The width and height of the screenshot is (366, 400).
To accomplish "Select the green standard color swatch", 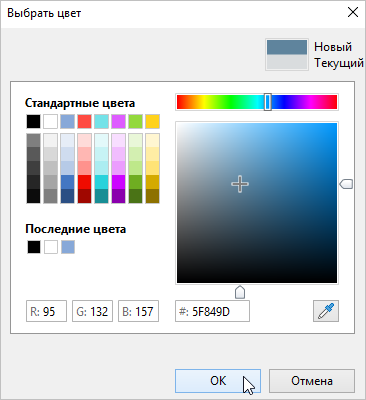I will click(136, 122).
